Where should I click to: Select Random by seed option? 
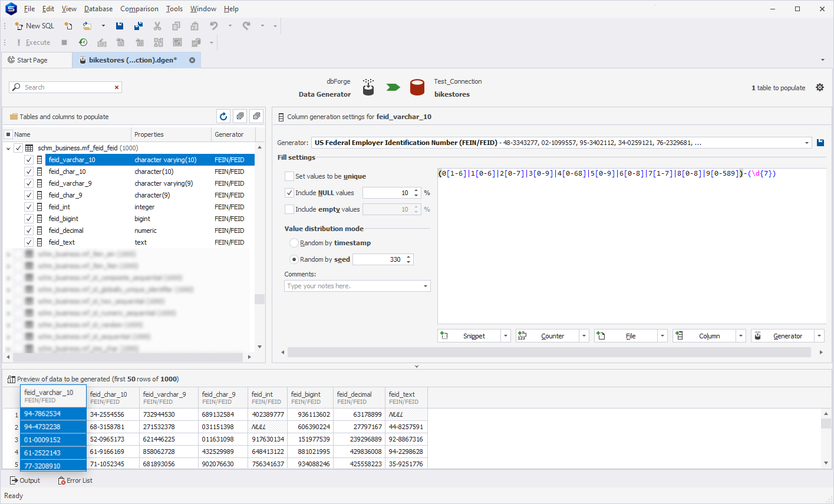tap(294, 259)
